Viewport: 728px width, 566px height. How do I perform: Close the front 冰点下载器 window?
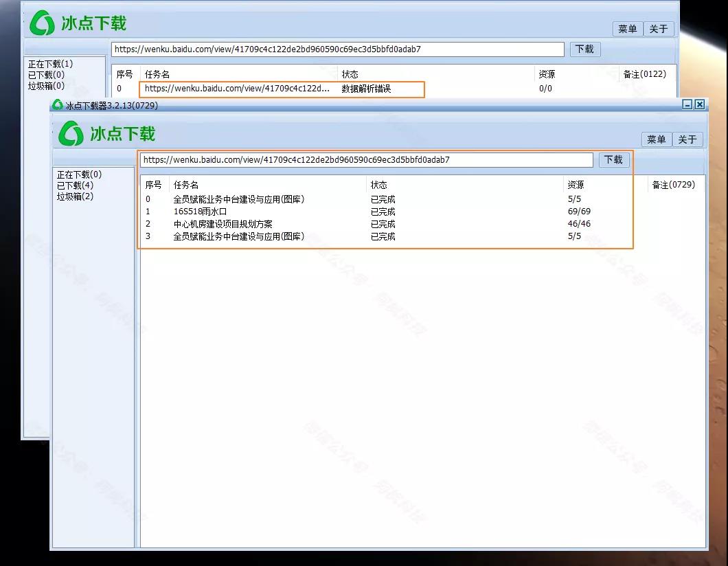click(700, 104)
